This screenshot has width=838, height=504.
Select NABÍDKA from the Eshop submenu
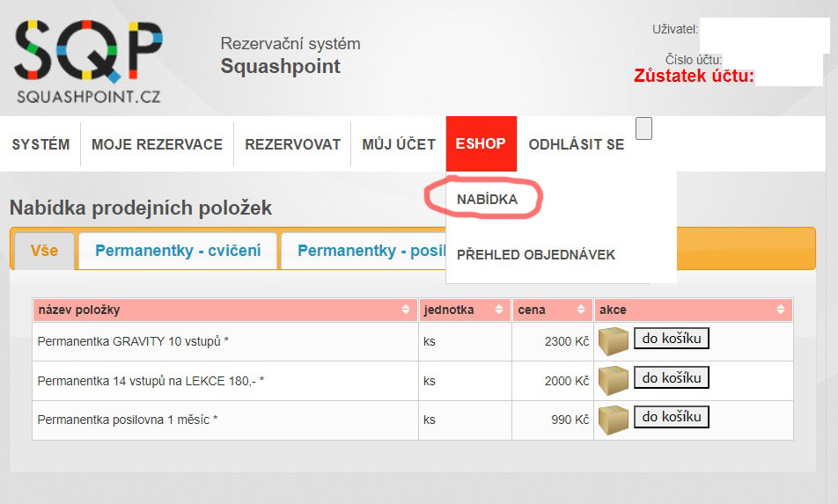pos(487,200)
